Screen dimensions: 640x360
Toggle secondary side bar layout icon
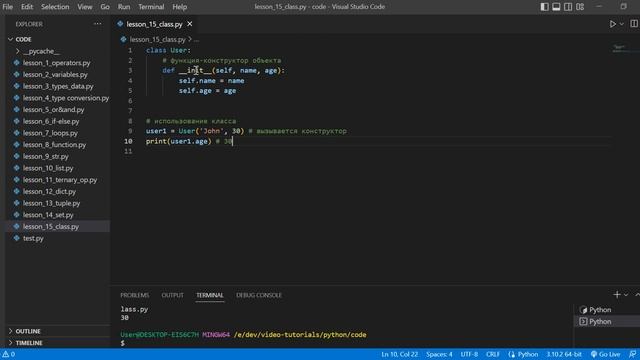(568, 7)
